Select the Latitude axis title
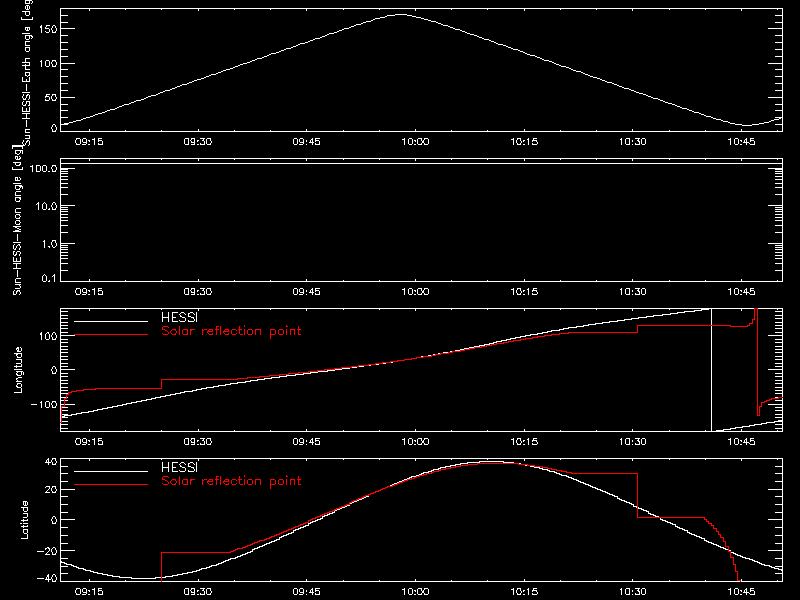The image size is (800, 600). coord(24,520)
